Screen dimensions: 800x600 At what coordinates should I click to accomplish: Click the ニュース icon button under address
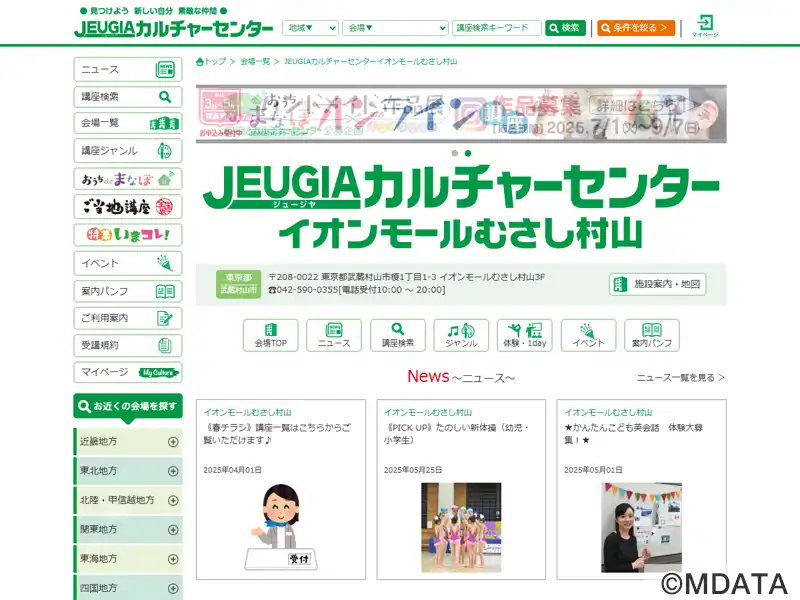[334, 335]
